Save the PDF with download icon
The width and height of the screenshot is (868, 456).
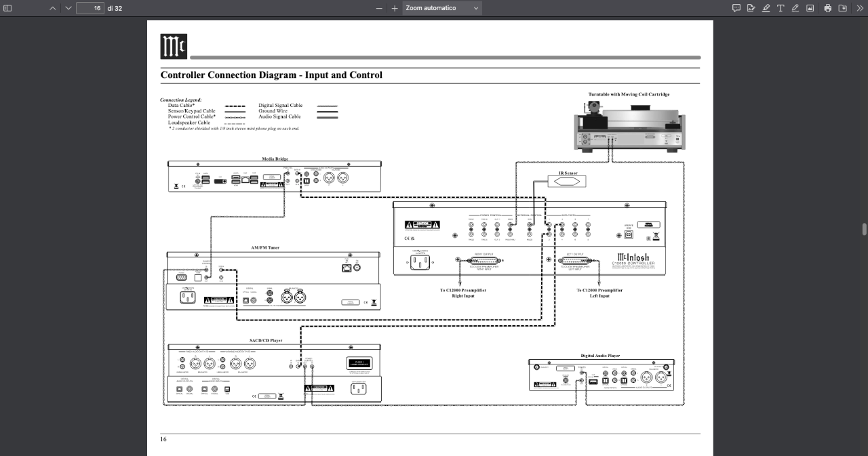point(843,8)
